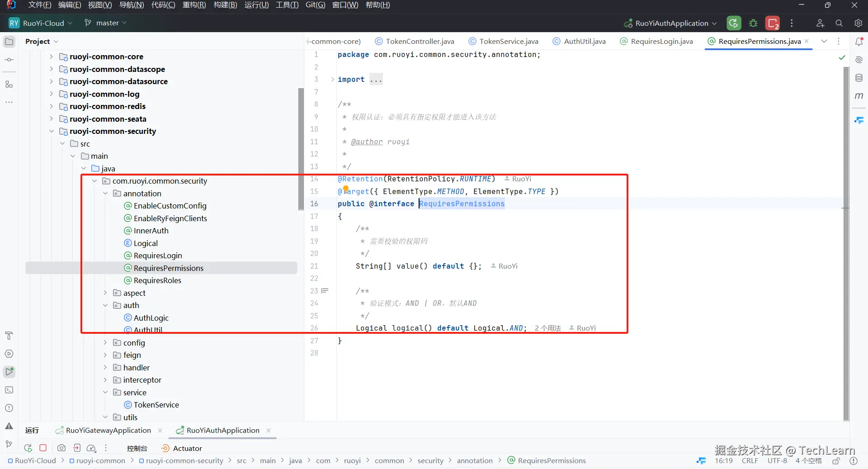Expand the ruoyi-common-core module
868x469 pixels.
pyautogui.click(x=51, y=57)
